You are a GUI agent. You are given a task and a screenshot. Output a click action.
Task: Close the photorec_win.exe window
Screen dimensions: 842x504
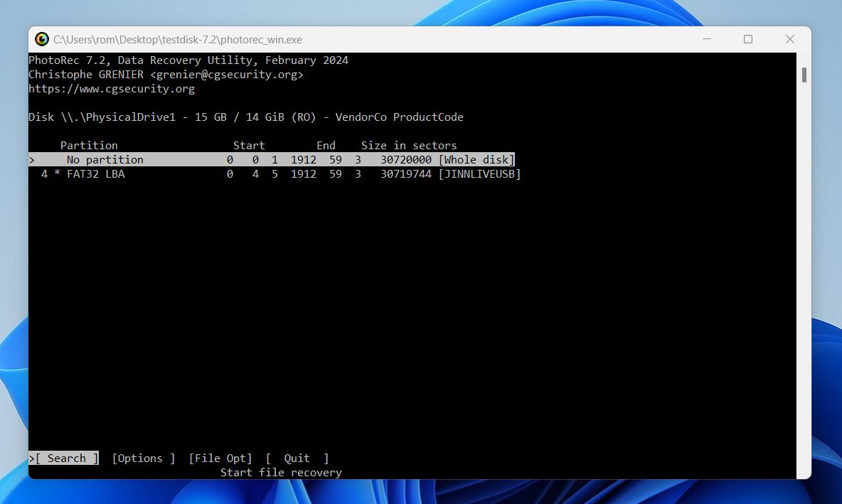(790, 39)
